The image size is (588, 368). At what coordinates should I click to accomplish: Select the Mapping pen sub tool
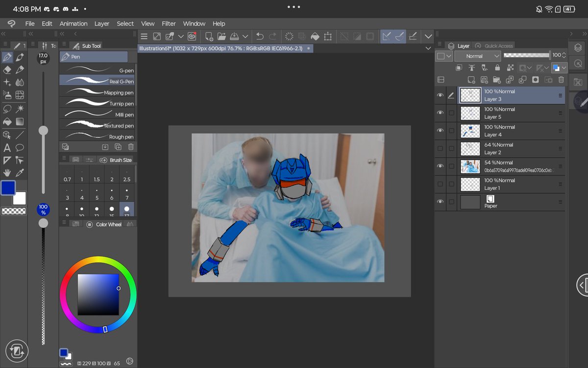click(97, 92)
